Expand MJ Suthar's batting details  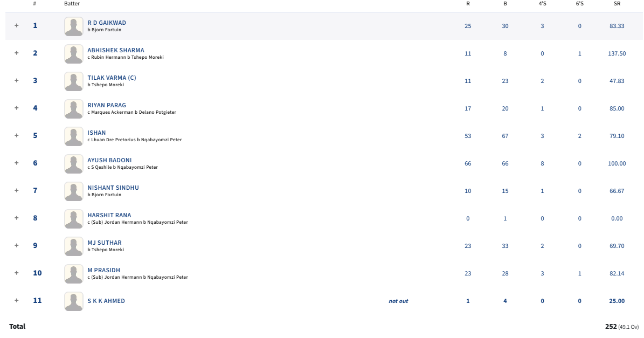[16, 245]
